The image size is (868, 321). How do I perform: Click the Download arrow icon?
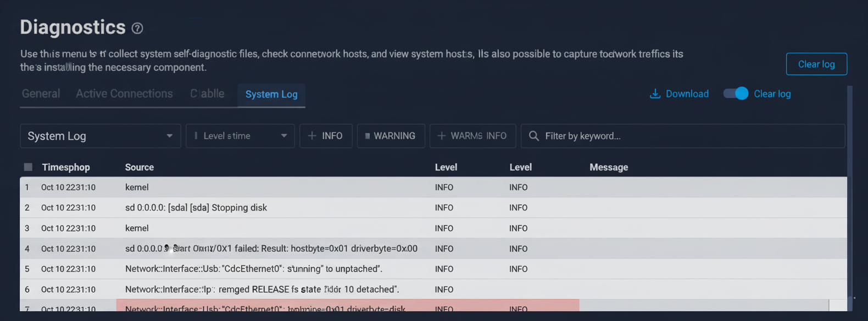(x=655, y=94)
